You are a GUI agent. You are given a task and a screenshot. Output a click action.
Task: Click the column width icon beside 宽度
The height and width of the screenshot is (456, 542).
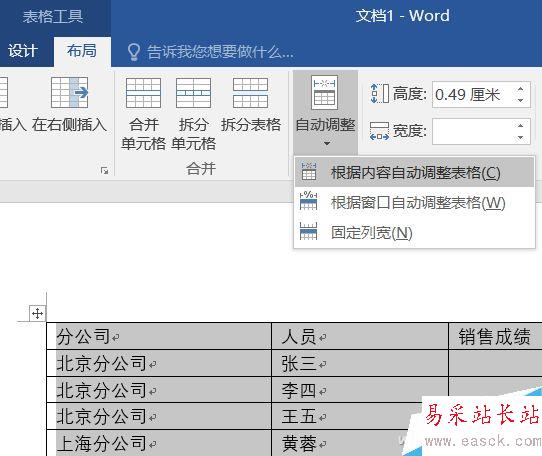(380, 131)
